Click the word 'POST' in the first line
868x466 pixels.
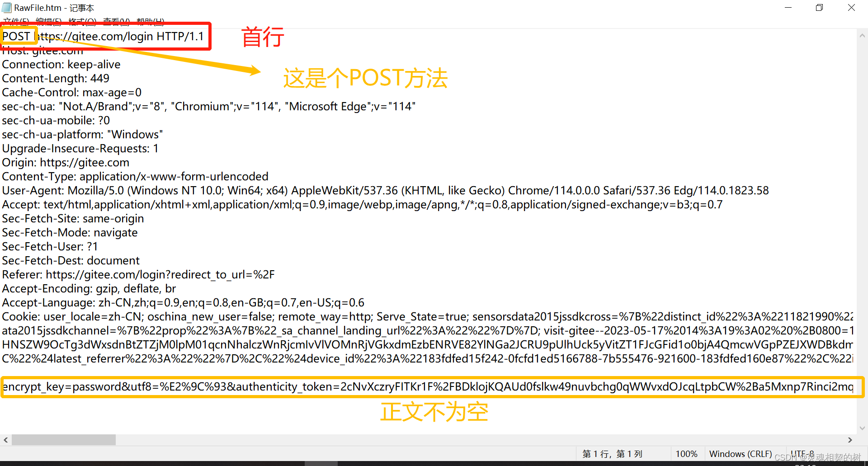tap(16, 36)
